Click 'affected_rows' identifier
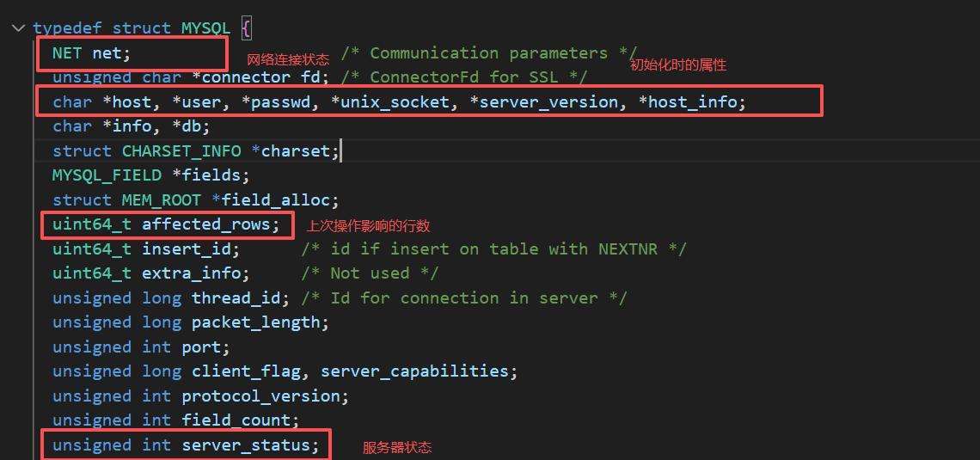This screenshot has width=980, height=460. point(206,224)
